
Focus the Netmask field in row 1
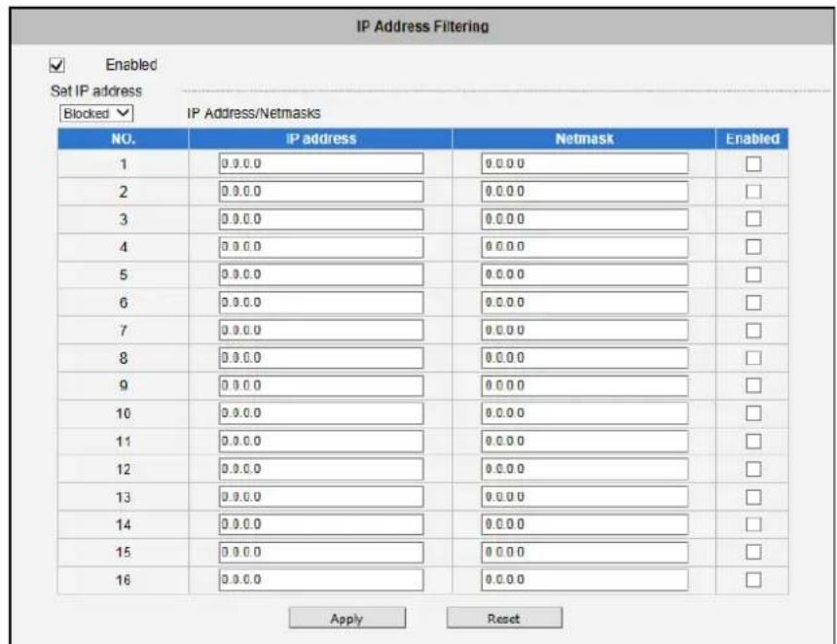coord(585,163)
